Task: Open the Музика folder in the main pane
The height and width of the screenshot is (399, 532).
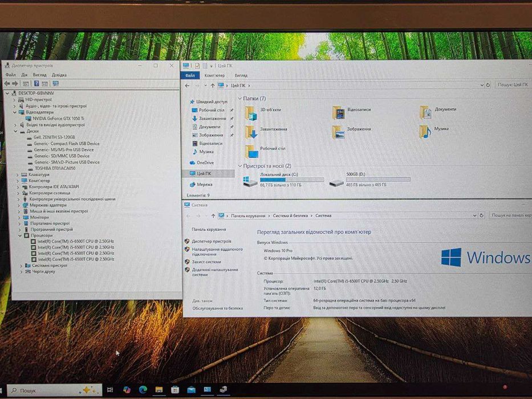Action: pos(434,131)
